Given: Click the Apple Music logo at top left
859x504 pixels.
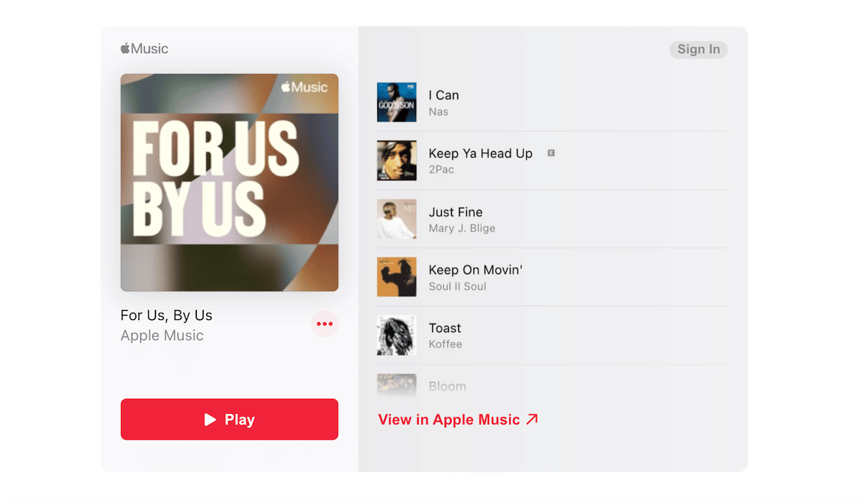Looking at the screenshot, I should point(145,49).
